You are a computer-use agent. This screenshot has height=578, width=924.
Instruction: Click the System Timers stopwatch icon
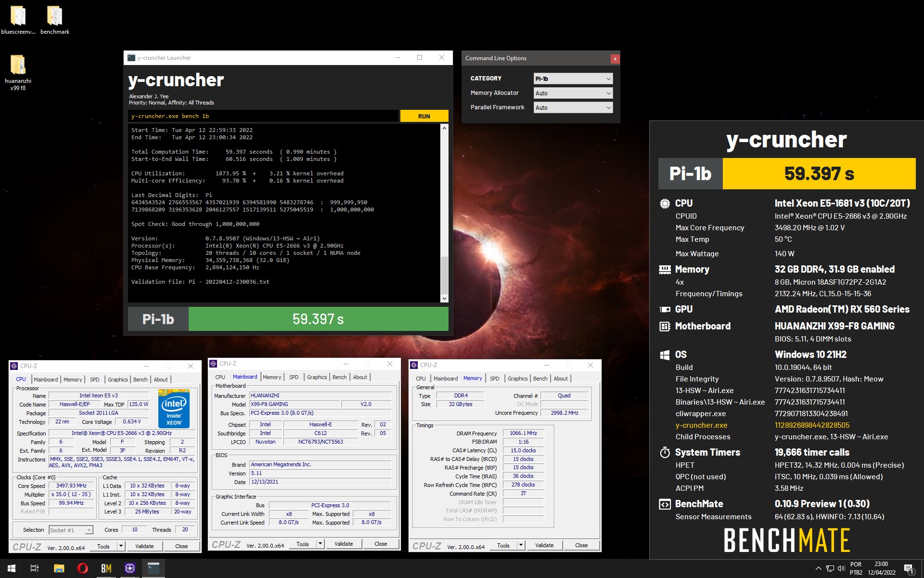tap(665, 452)
